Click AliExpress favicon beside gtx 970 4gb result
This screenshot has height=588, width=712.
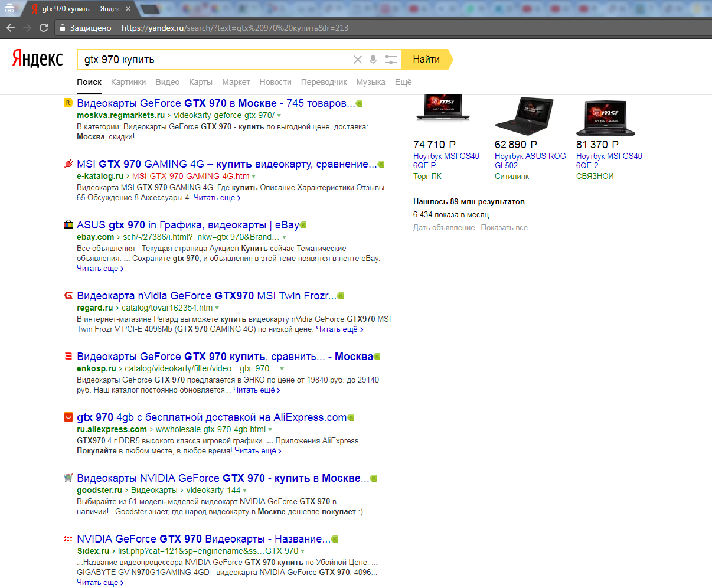click(68, 417)
